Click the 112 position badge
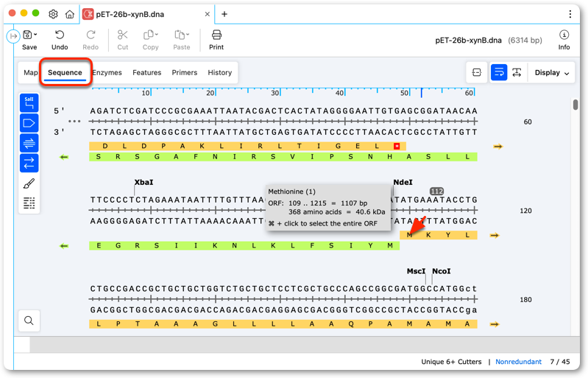 (436, 191)
